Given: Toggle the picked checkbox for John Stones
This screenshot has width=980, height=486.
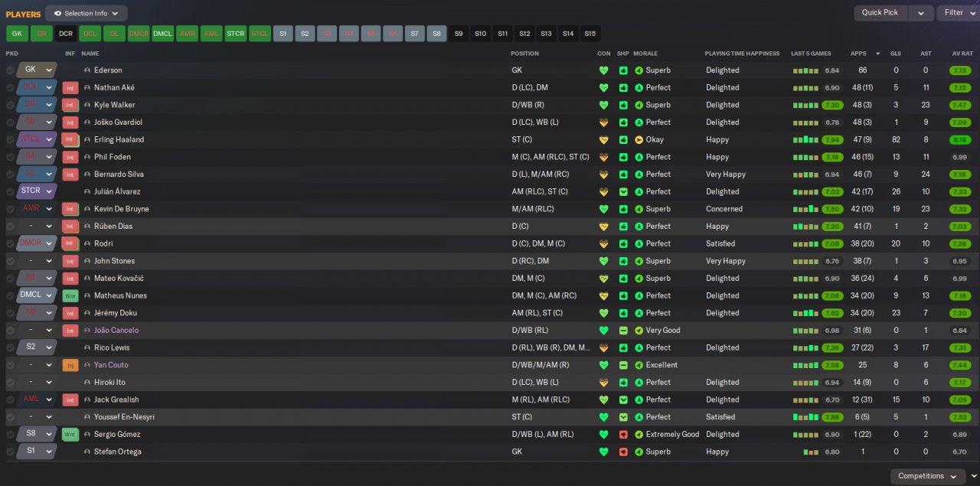Looking at the screenshot, I should pyautogui.click(x=10, y=261).
